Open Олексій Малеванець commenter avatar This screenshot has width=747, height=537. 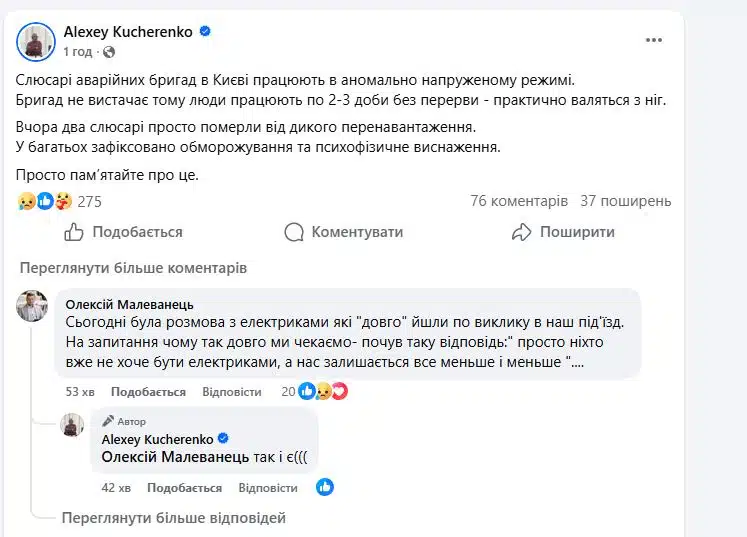pyautogui.click(x=32, y=307)
